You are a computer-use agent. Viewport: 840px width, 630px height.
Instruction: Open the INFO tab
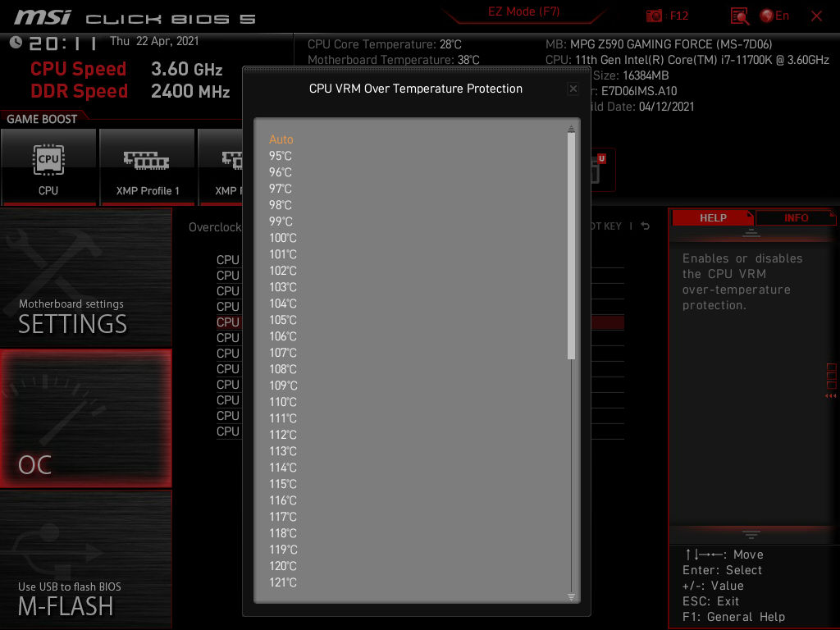click(x=796, y=217)
